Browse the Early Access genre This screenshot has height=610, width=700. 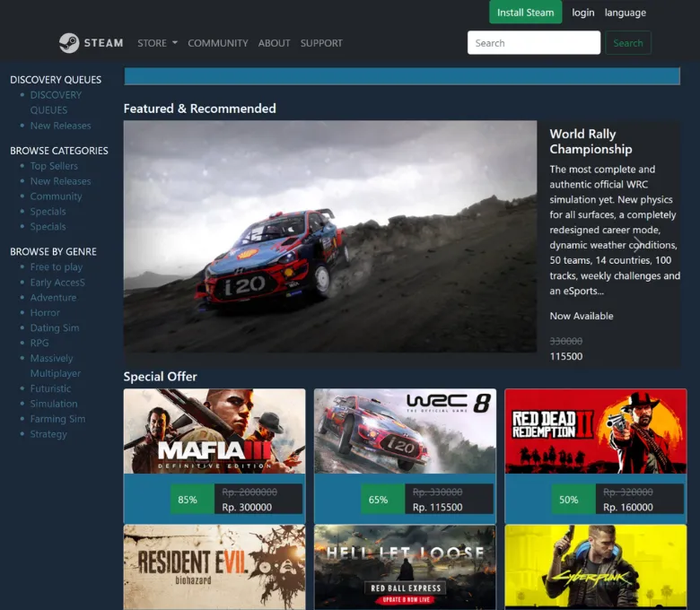click(x=57, y=283)
